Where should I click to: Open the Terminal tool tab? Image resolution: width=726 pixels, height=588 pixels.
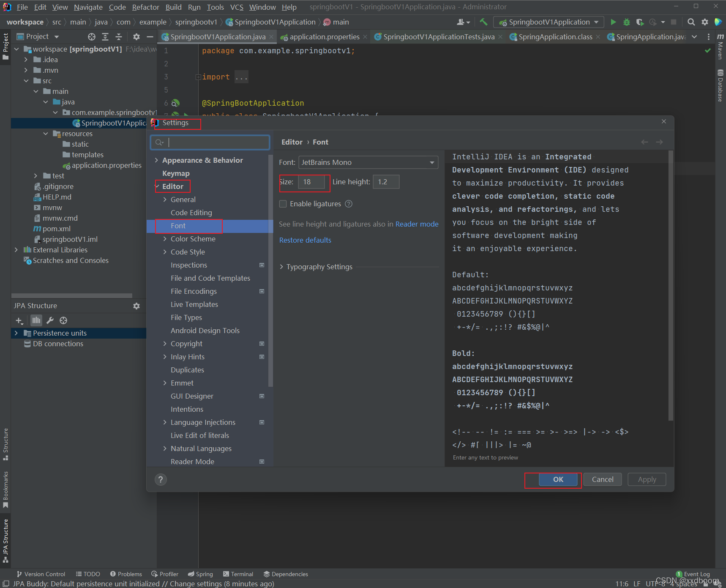238,574
